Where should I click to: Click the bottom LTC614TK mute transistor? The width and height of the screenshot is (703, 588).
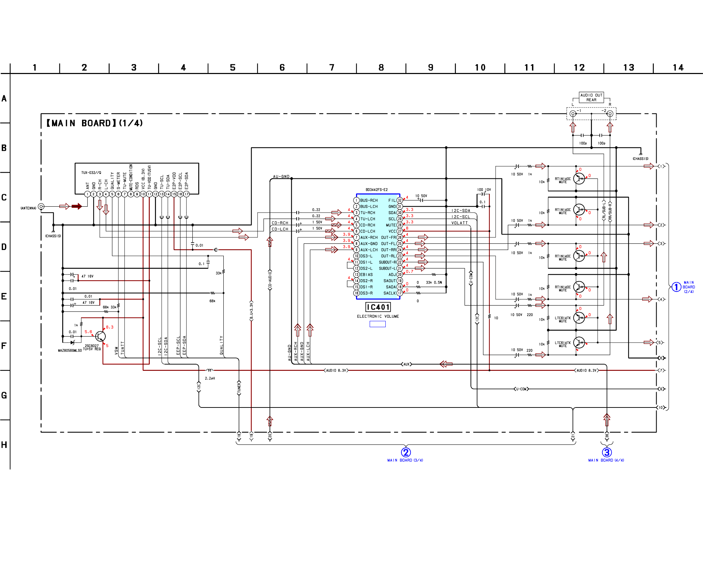[579, 343]
